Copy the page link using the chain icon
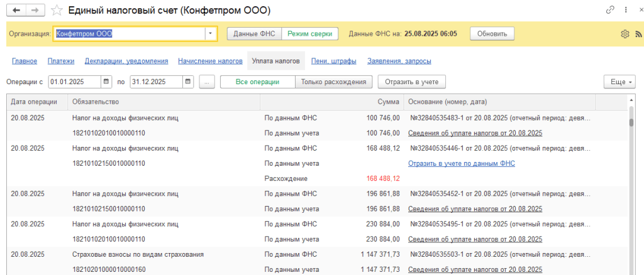The width and height of the screenshot is (644, 275). point(609,10)
